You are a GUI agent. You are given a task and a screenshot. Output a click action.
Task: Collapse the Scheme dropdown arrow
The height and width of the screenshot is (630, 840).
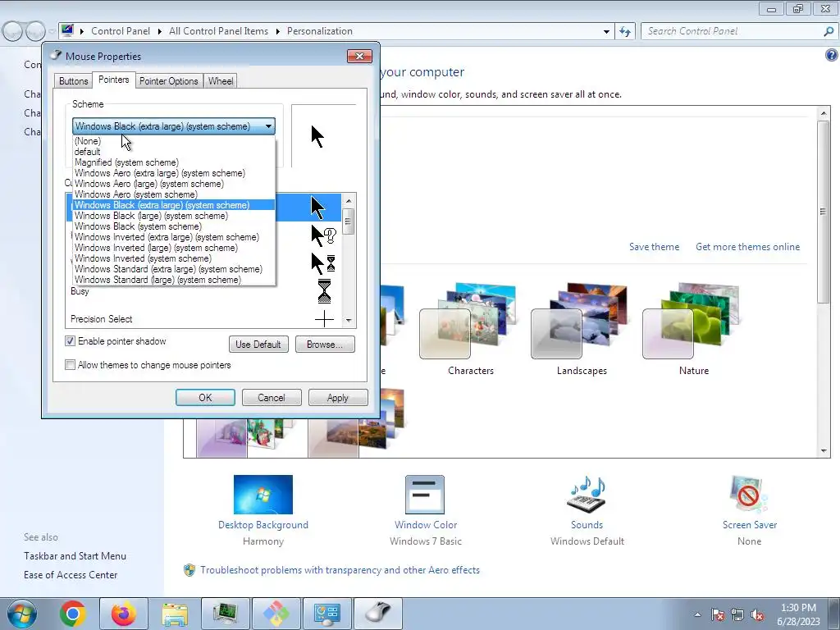tap(268, 126)
